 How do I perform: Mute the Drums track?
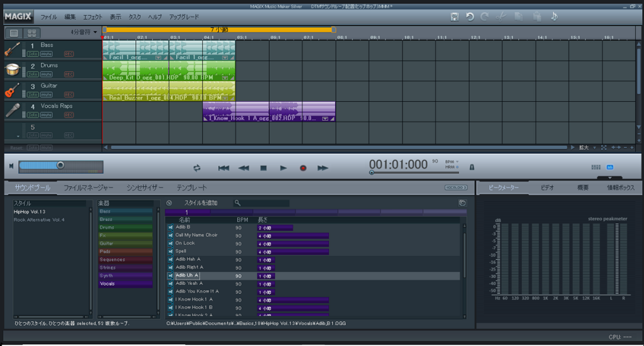(47, 74)
